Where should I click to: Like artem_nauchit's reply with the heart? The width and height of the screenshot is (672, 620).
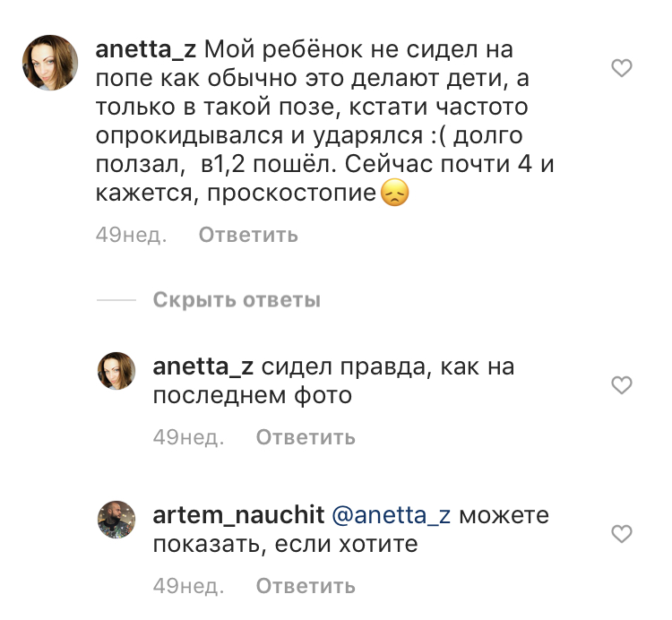click(621, 535)
